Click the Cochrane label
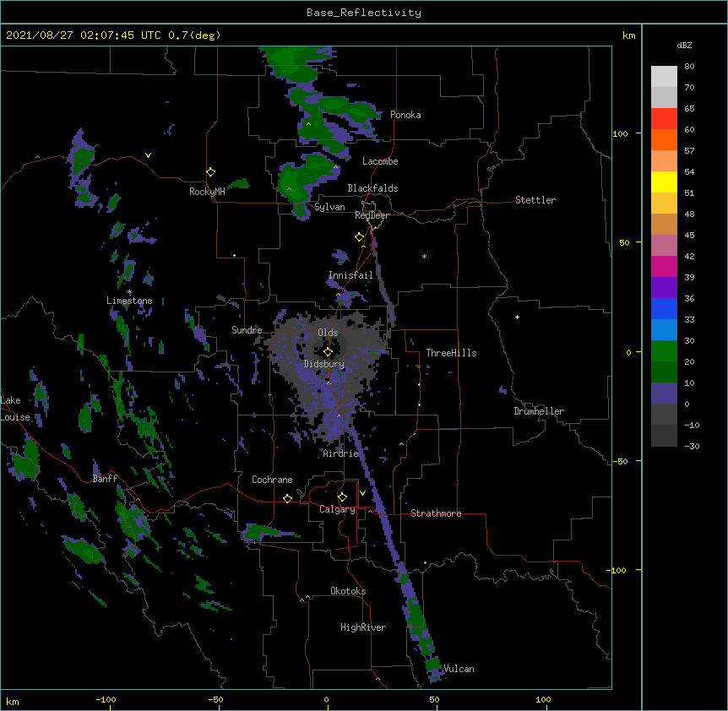The width and height of the screenshot is (728, 711). point(272,480)
